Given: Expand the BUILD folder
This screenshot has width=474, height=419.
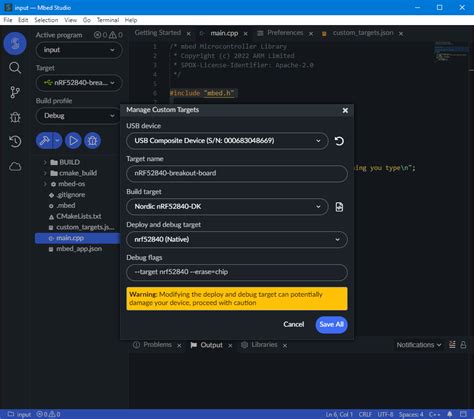Looking at the screenshot, I should click(x=45, y=162).
